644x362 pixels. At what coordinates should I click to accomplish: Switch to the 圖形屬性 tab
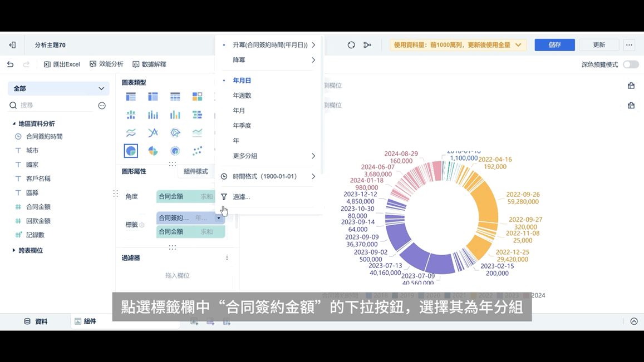coord(134,172)
